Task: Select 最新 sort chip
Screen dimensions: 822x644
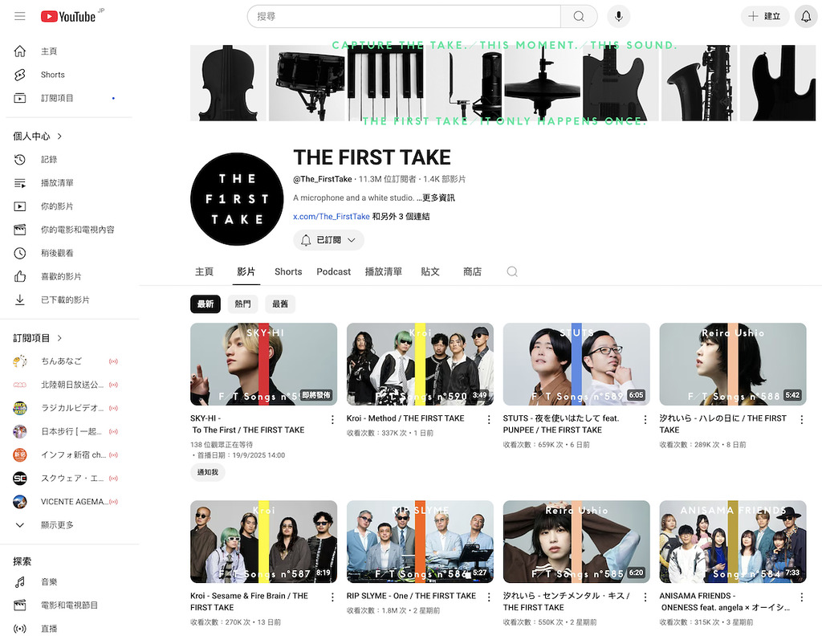Action: tap(205, 304)
